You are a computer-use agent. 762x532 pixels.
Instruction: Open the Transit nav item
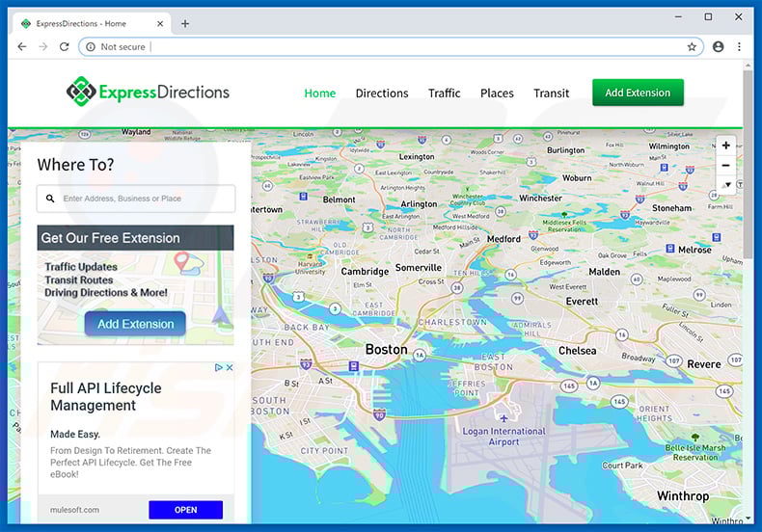tap(551, 93)
